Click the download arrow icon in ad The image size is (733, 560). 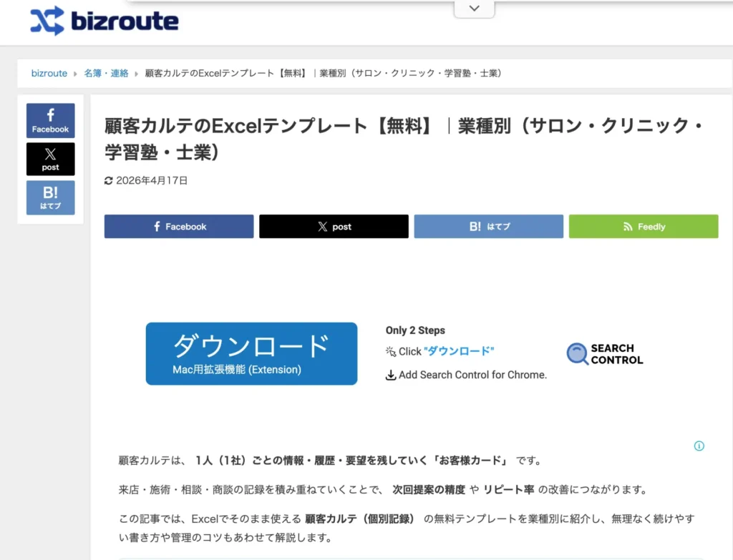click(x=391, y=375)
